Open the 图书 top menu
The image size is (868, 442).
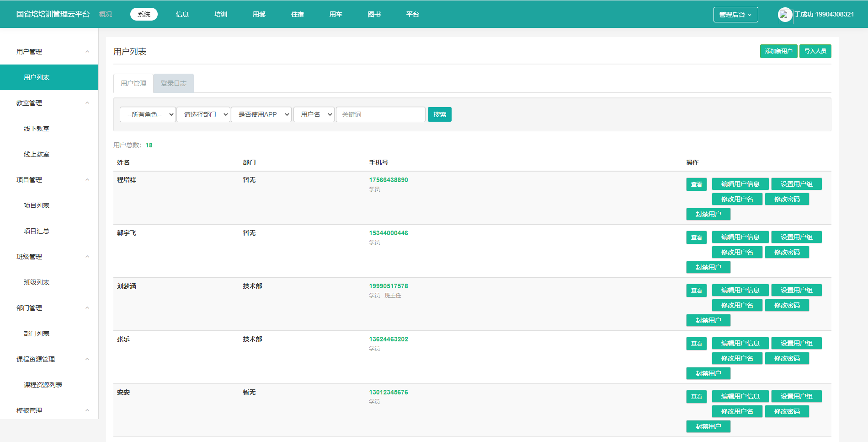coord(374,14)
